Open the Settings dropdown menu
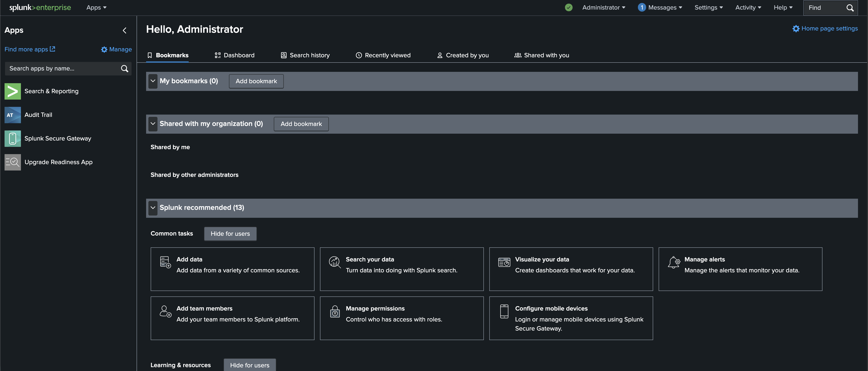868x371 pixels. pyautogui.click(x=709, y=8)
